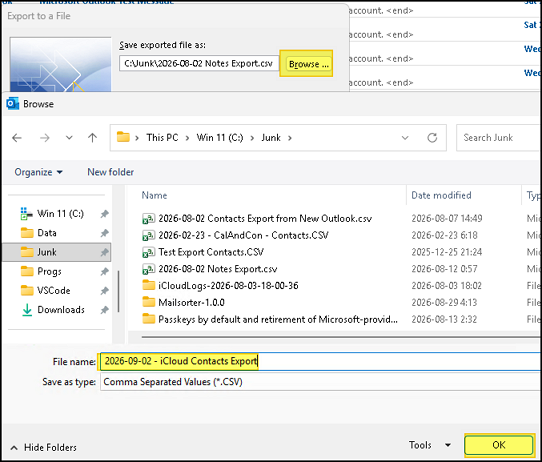Image resolution: width=542 pixels, height=462 pixels.
Task: Click the File name input field
Action: pos(321,361)
